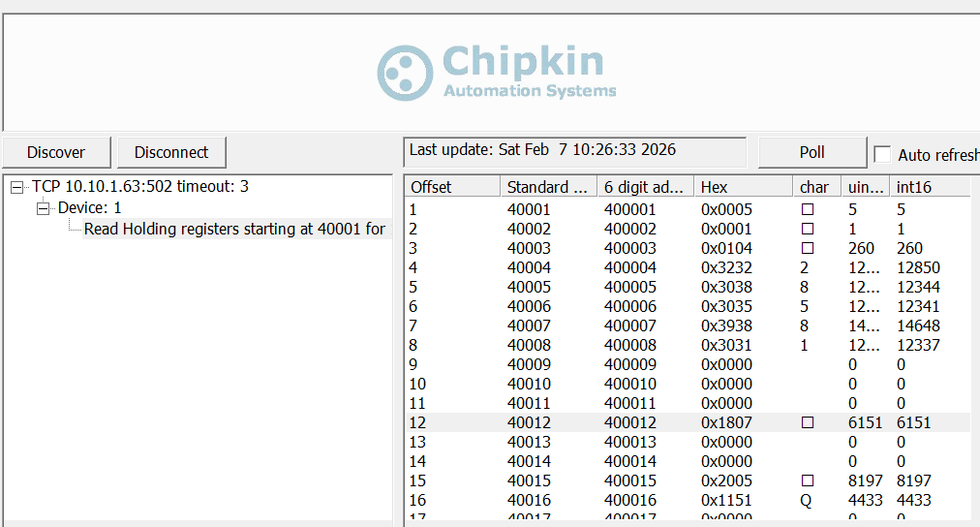Select highlighted register cell 40012
This screenshot has height=527, width=980.
(x=529, y=422)
